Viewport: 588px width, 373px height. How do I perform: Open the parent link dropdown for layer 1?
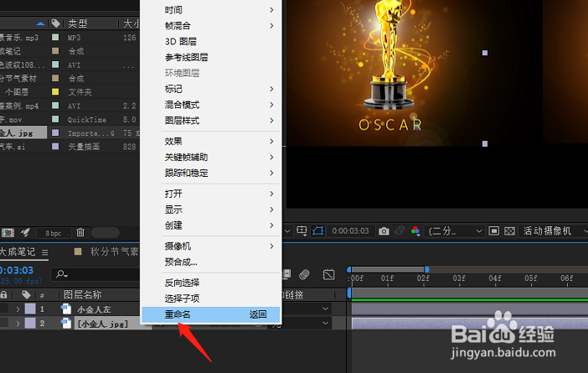tap(325, 308)
